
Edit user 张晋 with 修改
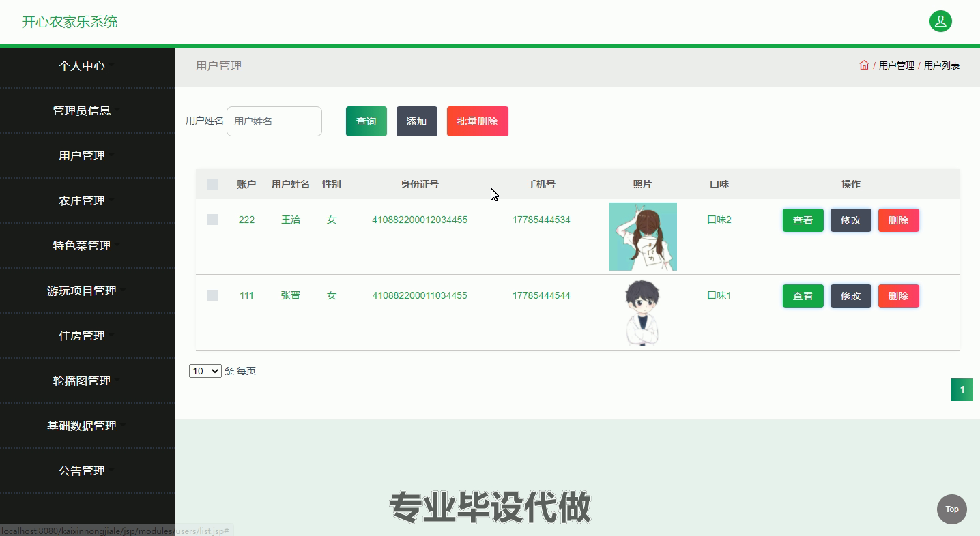(x=851, y=296)
